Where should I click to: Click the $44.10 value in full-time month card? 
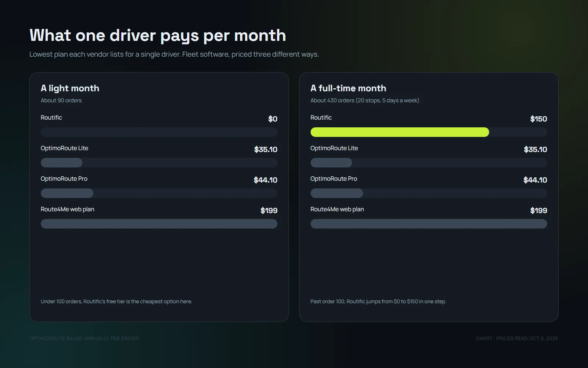pyautogui.click(x=535, y=180)
